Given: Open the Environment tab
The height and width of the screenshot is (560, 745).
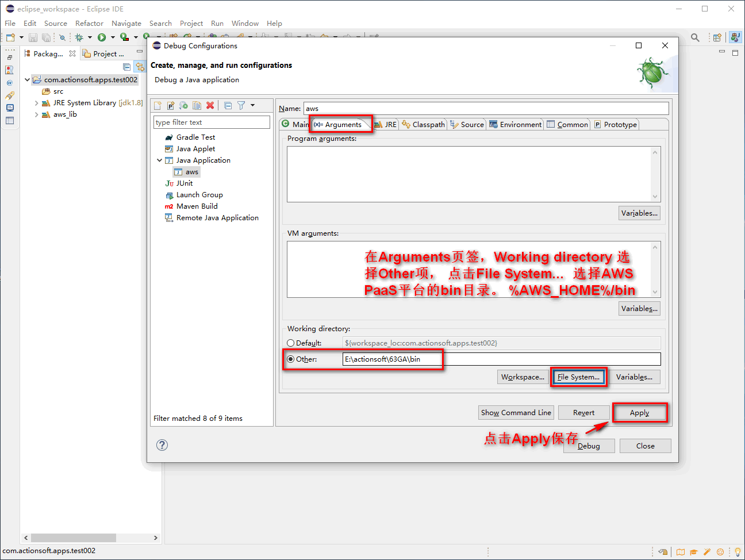Looking at the screenshot, I should pyautogui.click(x=516, y=125).
